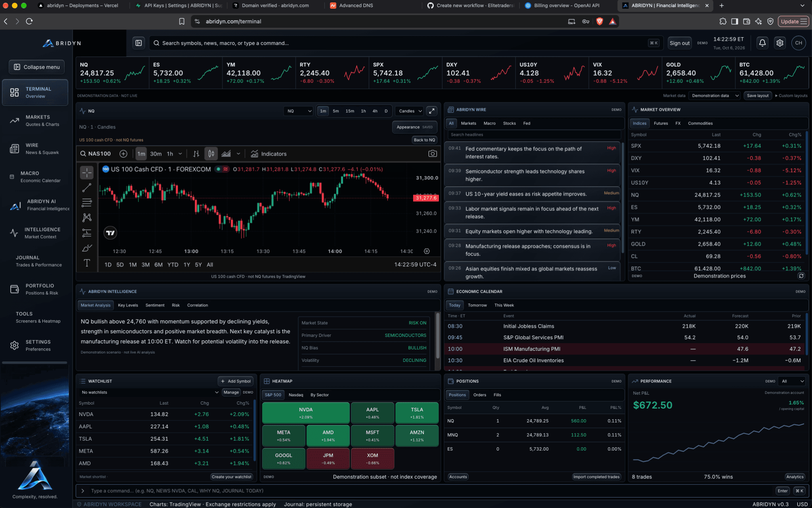Expand NQ chart to fullscreen
This screenshot has width=812, height=508.
tap(432, 111)
